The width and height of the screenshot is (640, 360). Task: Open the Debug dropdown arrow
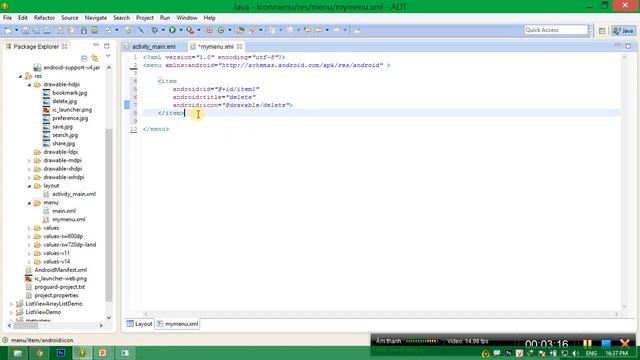162,30
